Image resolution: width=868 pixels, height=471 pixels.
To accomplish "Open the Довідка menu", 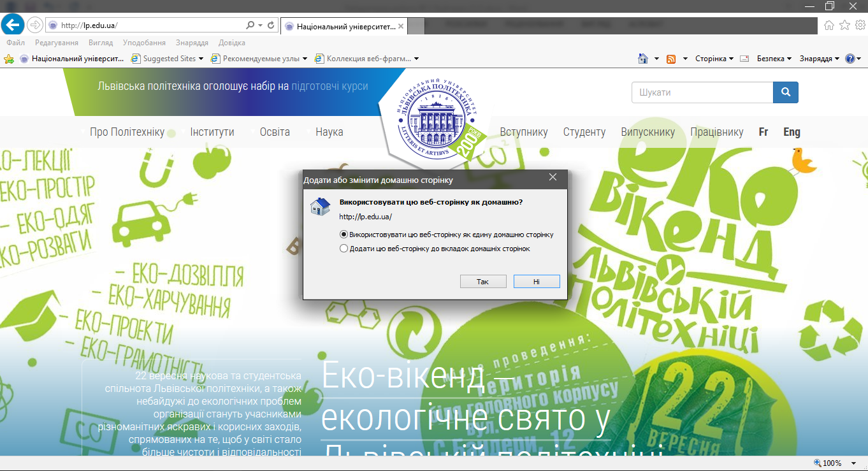I will 231,43.
